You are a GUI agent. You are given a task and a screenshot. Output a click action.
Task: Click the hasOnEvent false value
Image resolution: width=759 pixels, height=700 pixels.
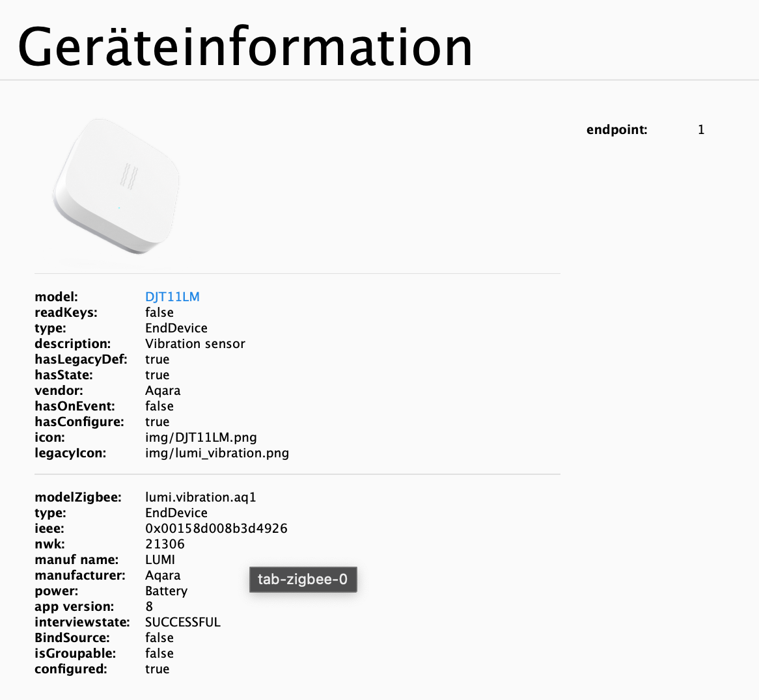pyautogui.click(x=159, y=406)
